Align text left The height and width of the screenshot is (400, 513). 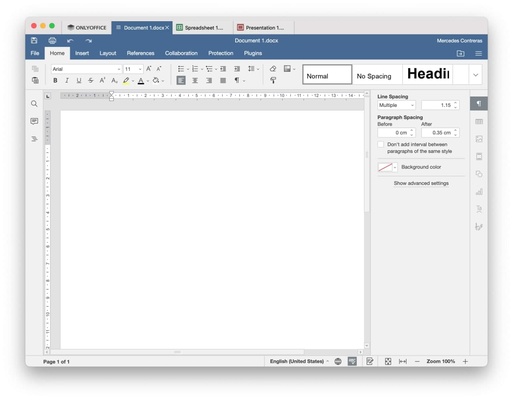tap(181, 80)
